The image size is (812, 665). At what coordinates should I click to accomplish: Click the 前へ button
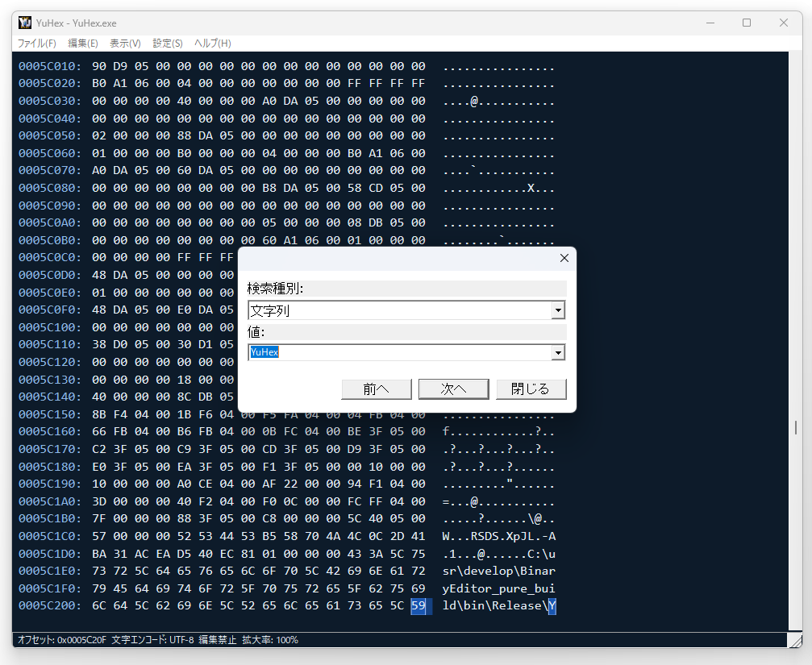(377, 389)
